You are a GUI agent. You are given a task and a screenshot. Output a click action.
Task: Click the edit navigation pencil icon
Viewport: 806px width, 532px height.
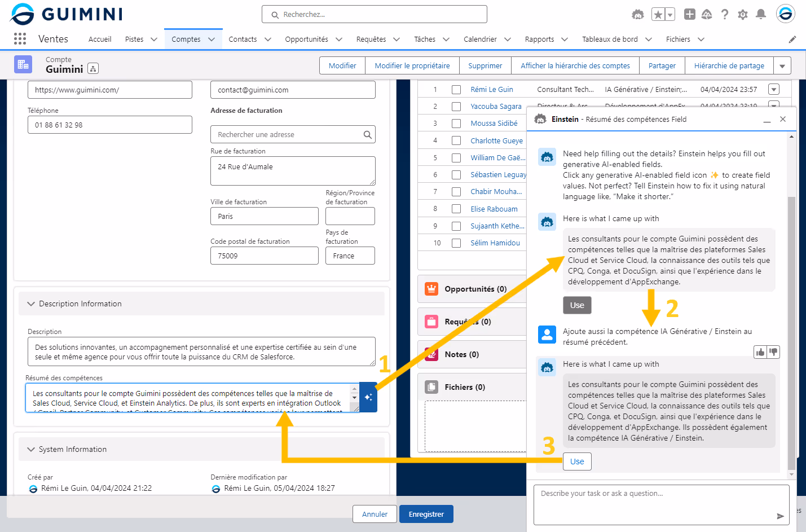(x=792, y=39)
